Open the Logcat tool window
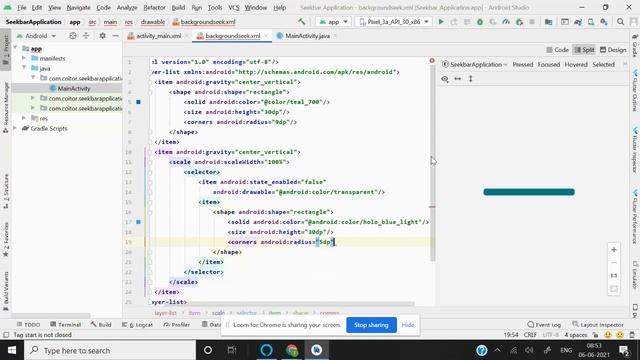Image resolution: width=640 pixels, height=360 pixels. tap(137, 324)
